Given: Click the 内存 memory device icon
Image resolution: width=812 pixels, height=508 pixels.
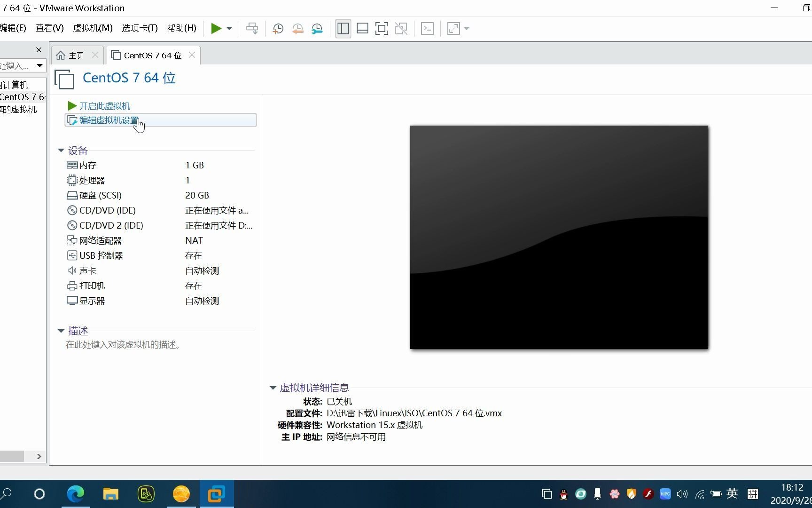Looking at the screenshot, I should tap(72, 165).
